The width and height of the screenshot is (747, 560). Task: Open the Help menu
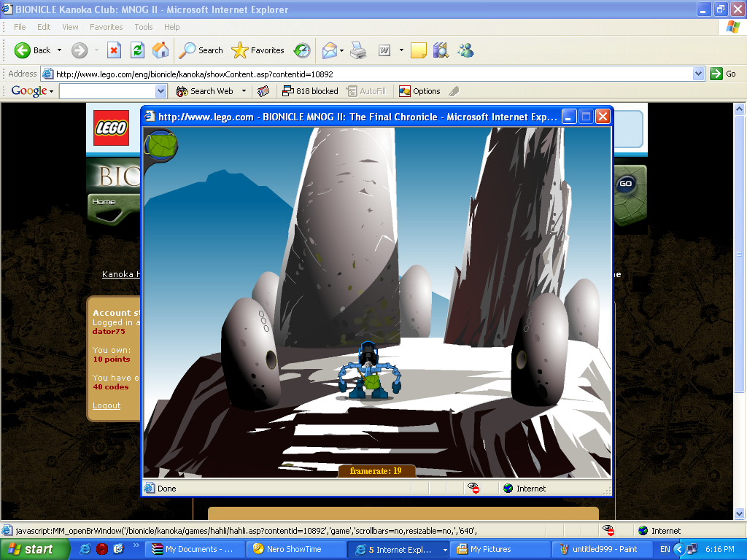coord(172,27)
